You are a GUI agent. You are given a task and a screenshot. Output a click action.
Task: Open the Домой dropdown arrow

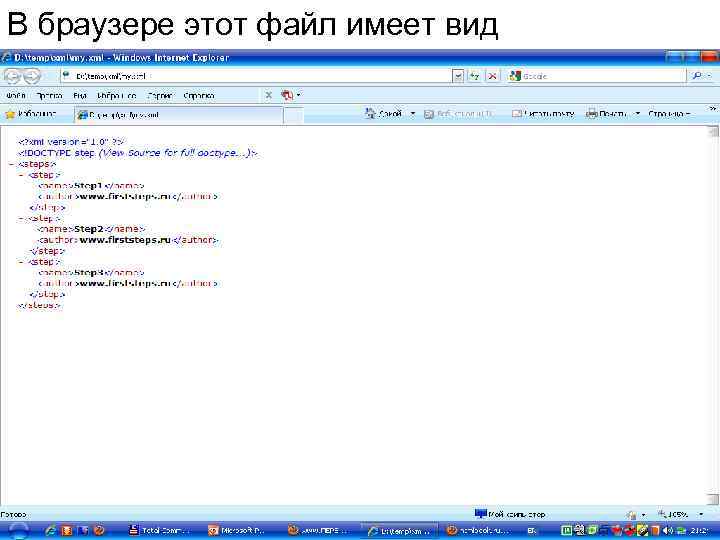tap(412, 113)
